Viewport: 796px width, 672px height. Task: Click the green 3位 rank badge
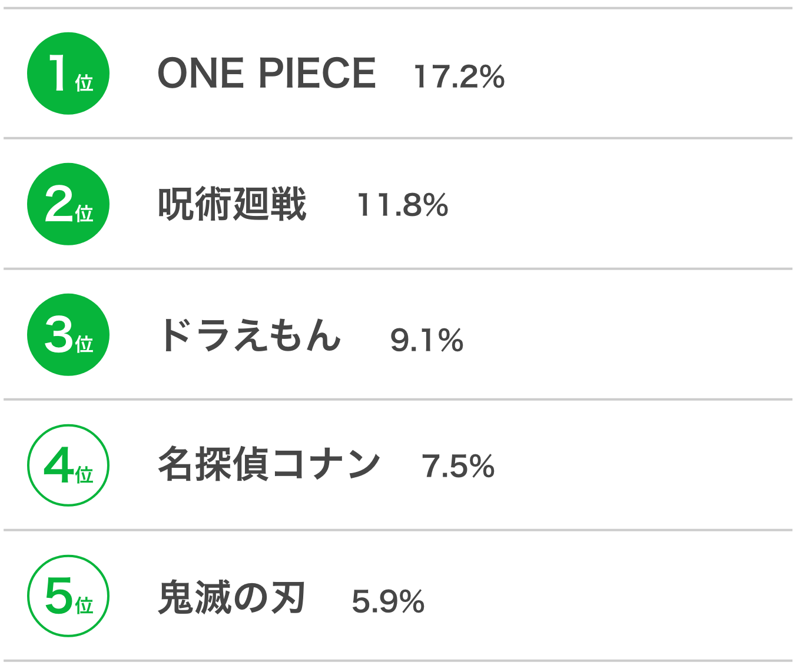pyautogui.click(x=68, y=335)
